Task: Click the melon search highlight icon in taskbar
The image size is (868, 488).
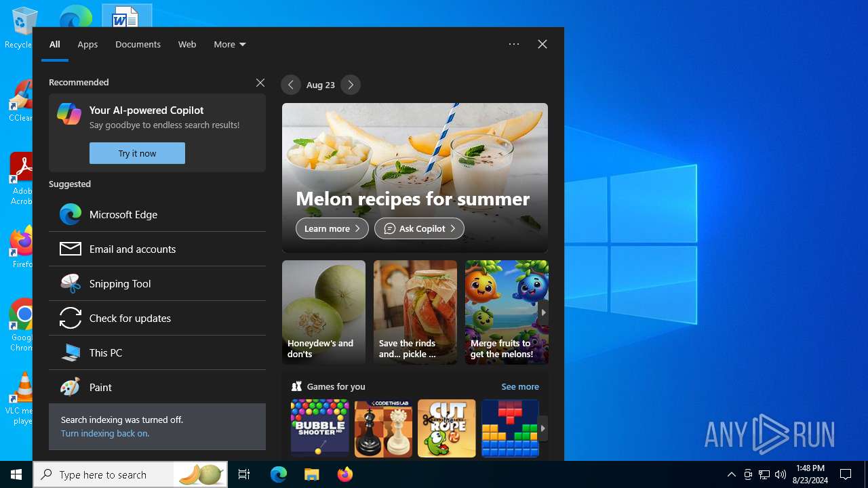Action: click(x=201, y=474)
